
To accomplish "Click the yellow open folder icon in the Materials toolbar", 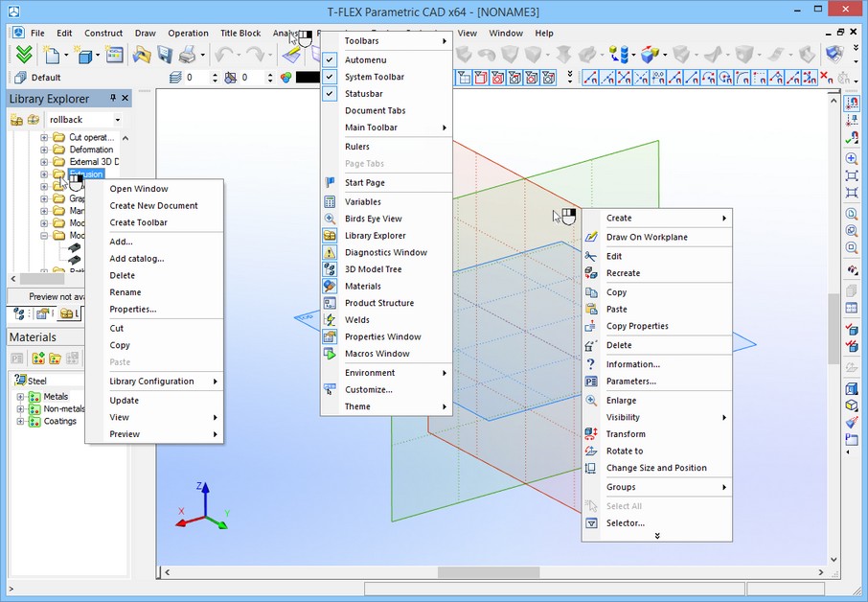I will coord(55,359).
